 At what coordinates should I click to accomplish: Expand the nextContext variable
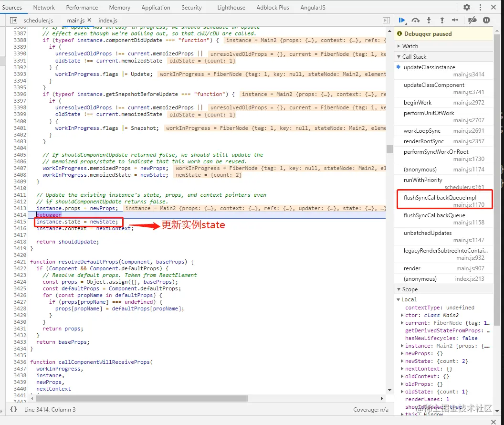pyautogui.click(x=402, y=369)
